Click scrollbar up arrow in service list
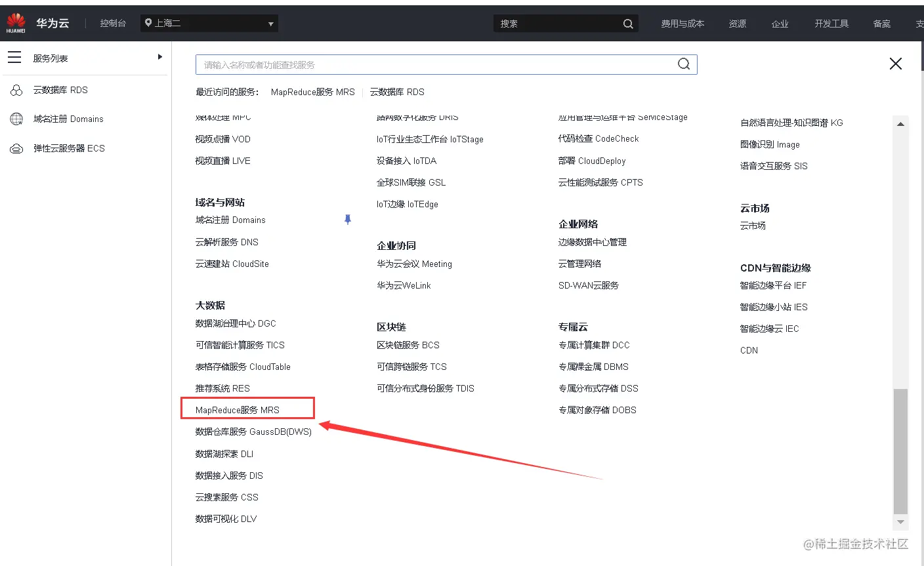The height and width of the screenshot is (566, 924). [900, 124]
